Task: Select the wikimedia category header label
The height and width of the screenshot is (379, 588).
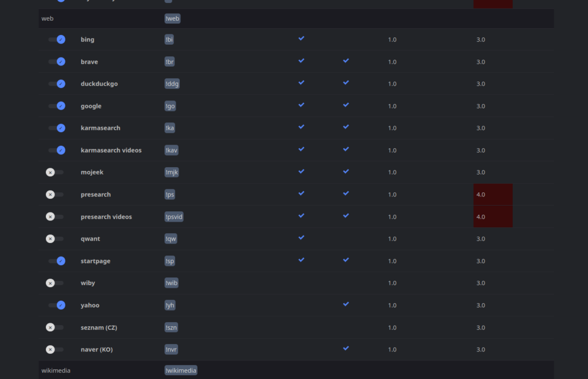Action: 56,370
